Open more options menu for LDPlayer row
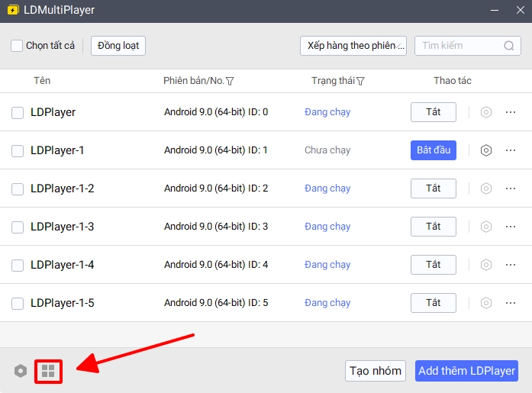 [x=511, y=112]
